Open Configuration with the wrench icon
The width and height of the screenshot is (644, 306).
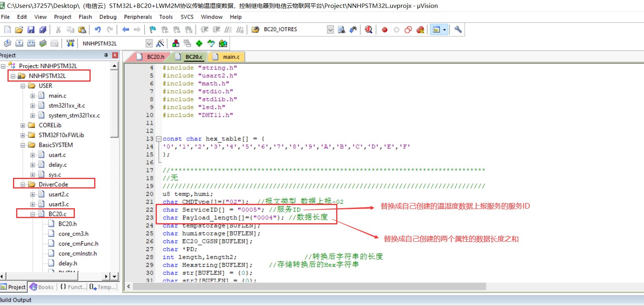[x=458, y=30]
